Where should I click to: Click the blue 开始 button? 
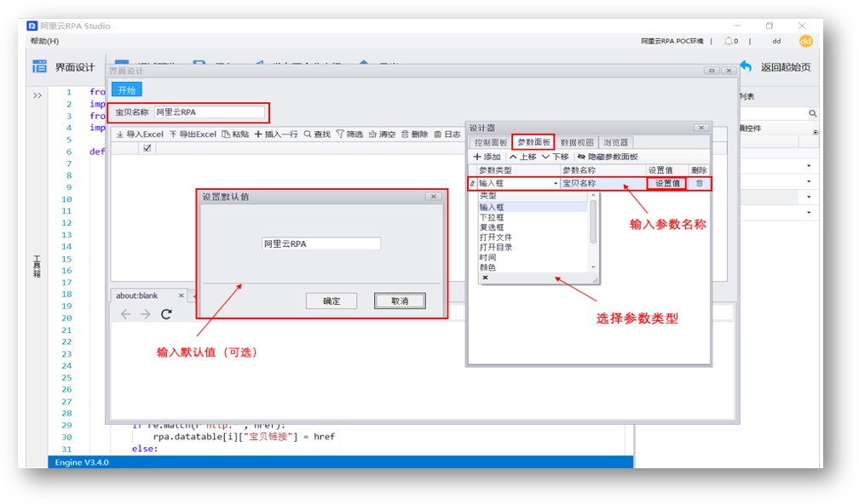tap(126, 90)
